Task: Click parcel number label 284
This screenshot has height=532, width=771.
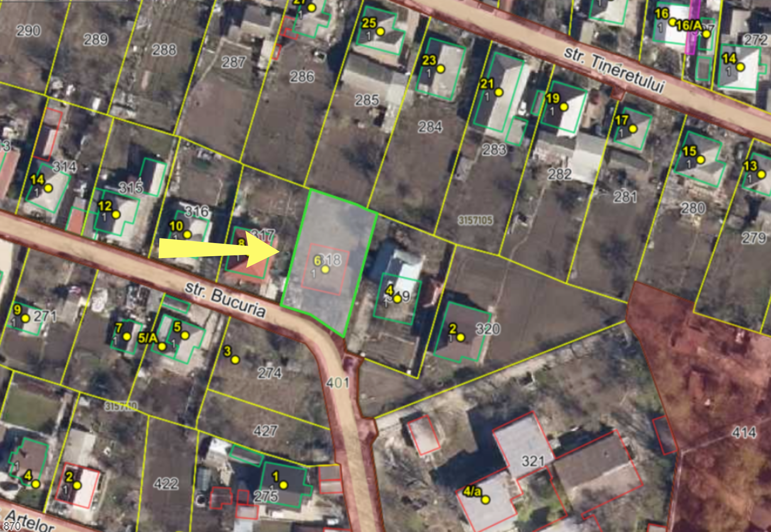Action: click(x=430, y=127)
